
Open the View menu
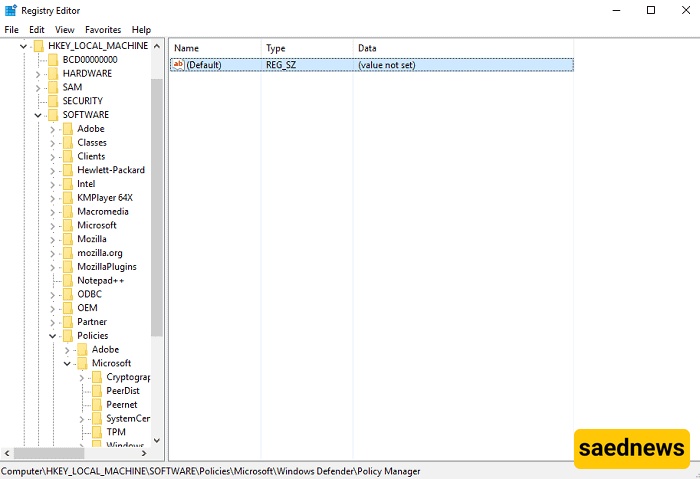point(64,30)
